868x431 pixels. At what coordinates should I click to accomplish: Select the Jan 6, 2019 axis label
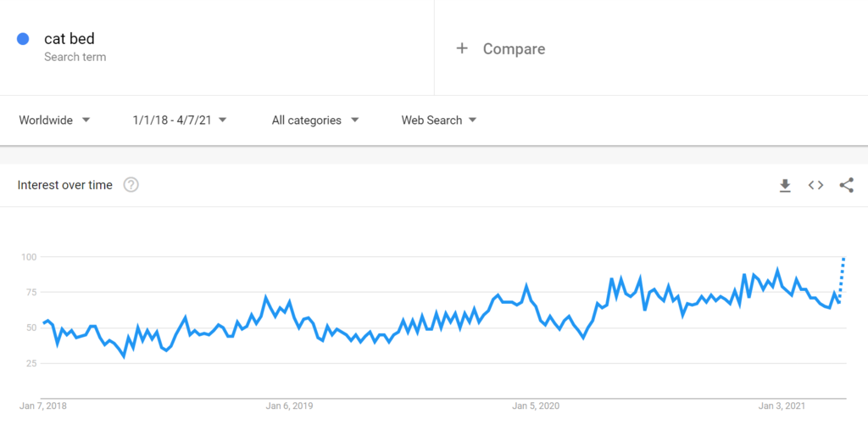[290, 406]
